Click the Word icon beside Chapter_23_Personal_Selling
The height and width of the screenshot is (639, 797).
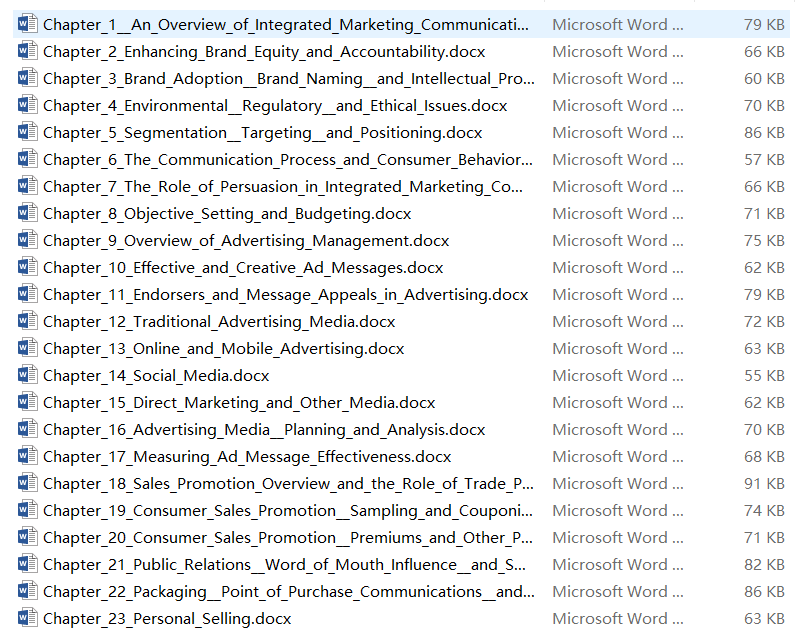point(27,617)
